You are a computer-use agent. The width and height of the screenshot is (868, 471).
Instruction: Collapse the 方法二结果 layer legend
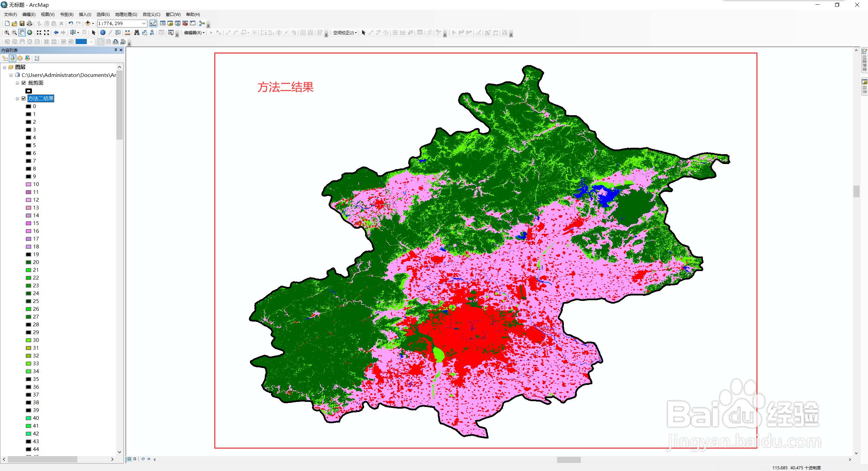17,99
